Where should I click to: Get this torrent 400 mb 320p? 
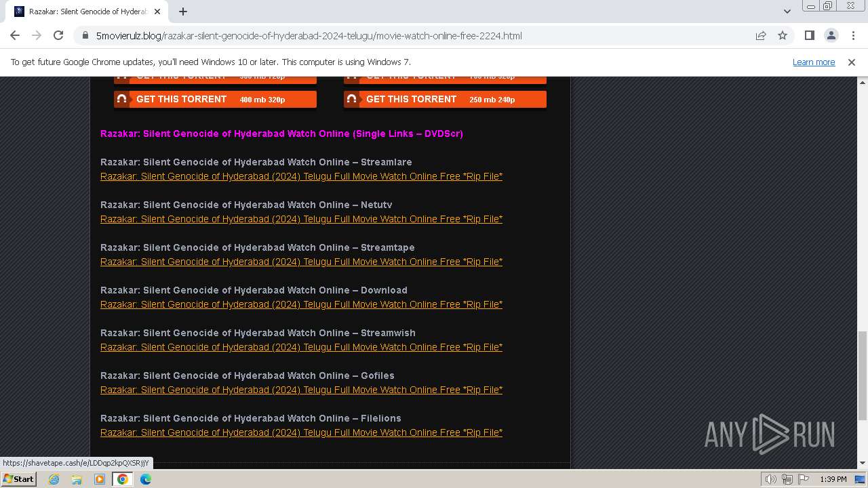tap(215, 99)
